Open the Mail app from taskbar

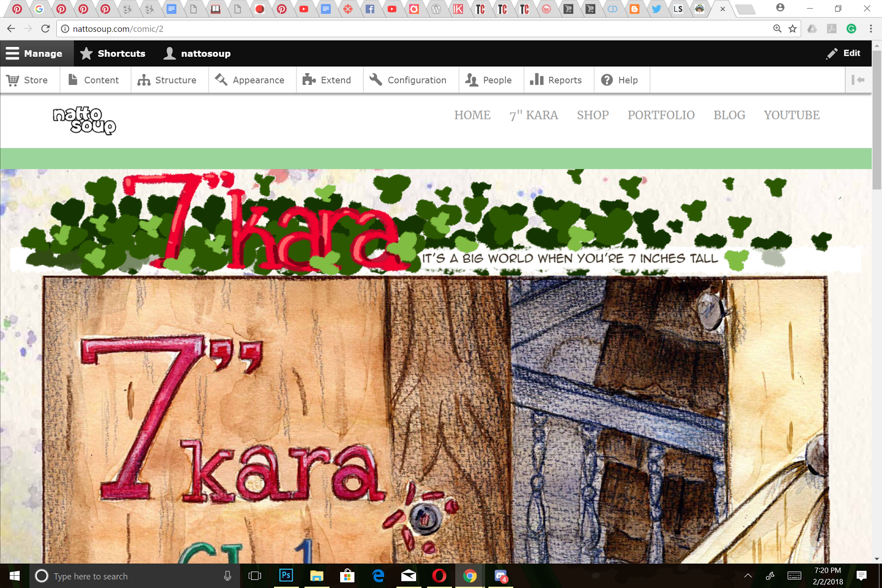click(x=408, y=576)
